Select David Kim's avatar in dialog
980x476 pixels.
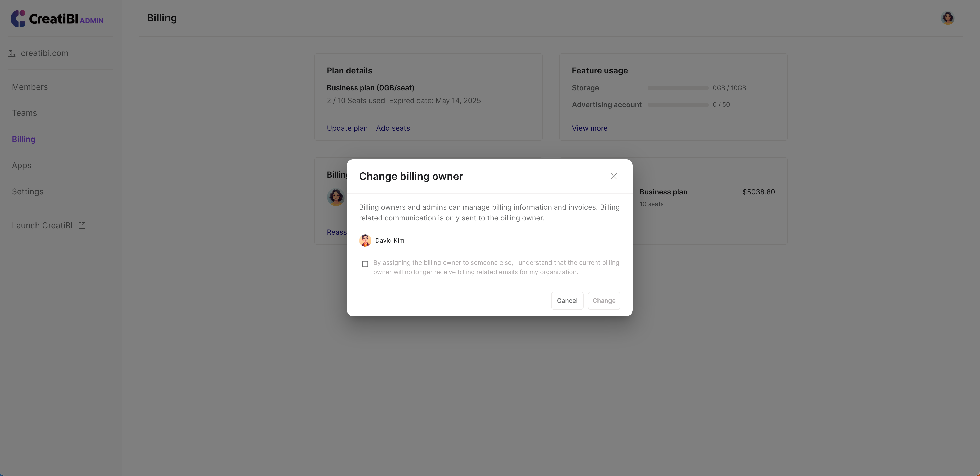click(365, 241)
